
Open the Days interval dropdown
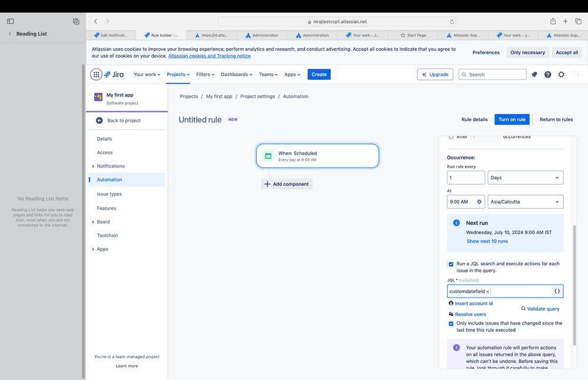526,178
